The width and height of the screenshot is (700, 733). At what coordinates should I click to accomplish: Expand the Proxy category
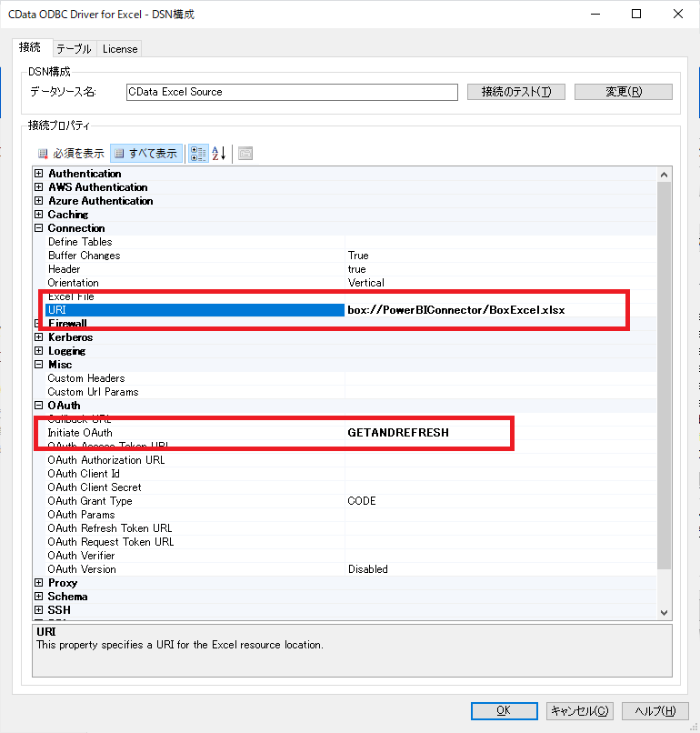click(x=39, y=583)
